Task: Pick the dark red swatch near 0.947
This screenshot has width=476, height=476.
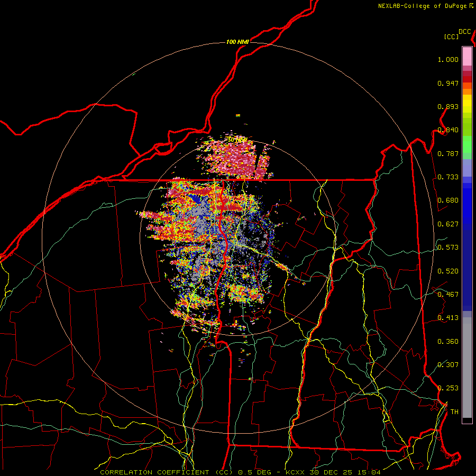Action: (x=467, y=79)
